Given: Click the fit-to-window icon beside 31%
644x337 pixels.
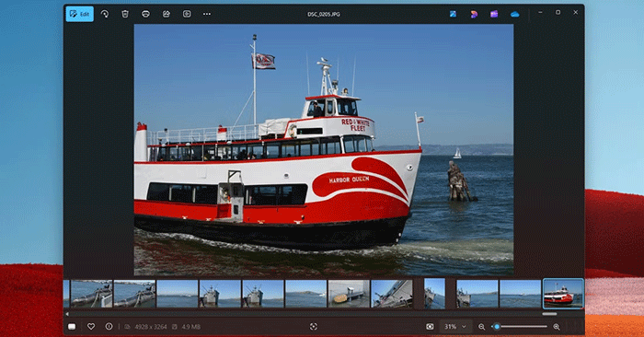Looking at the screenshot, I should click(x=430, y=326).
